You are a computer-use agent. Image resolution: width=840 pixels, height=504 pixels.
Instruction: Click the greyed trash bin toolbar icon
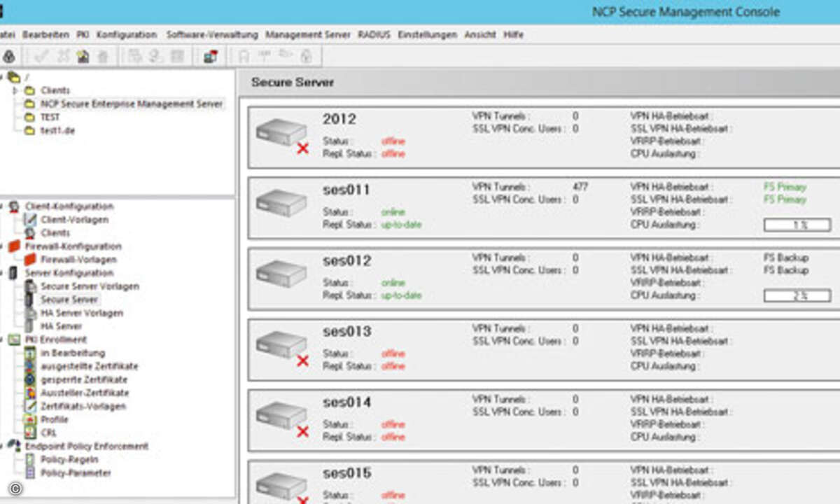pos(103,57)
